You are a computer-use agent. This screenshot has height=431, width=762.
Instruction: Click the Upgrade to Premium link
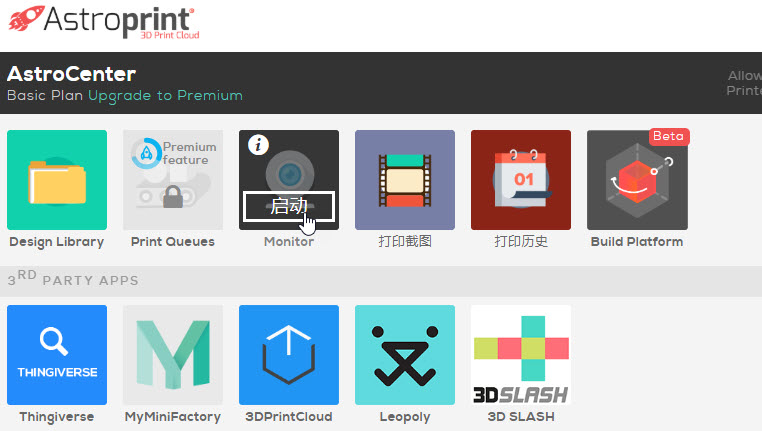pos(165,96)
